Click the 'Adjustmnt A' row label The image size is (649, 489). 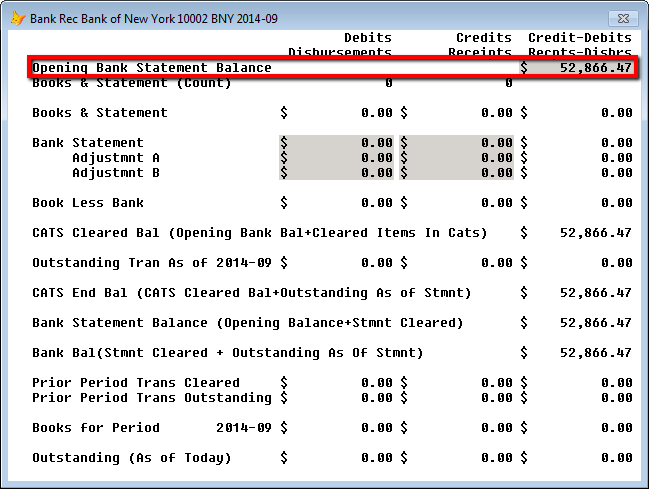(116, 157)
